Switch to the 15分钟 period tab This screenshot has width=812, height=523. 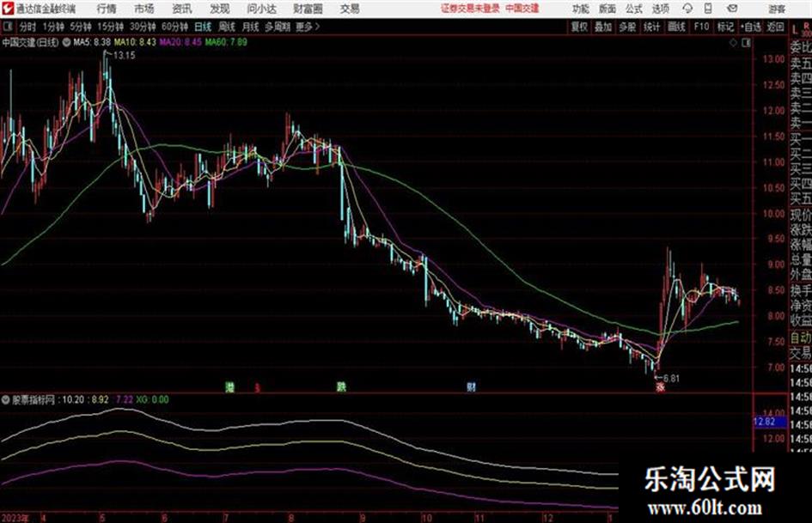tap(110, 27)
